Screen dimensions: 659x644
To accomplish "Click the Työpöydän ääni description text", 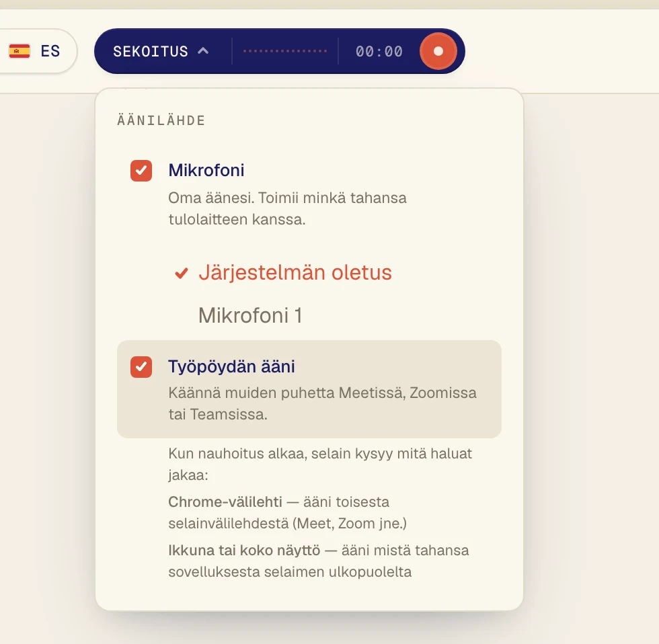I will pos(322,403).
